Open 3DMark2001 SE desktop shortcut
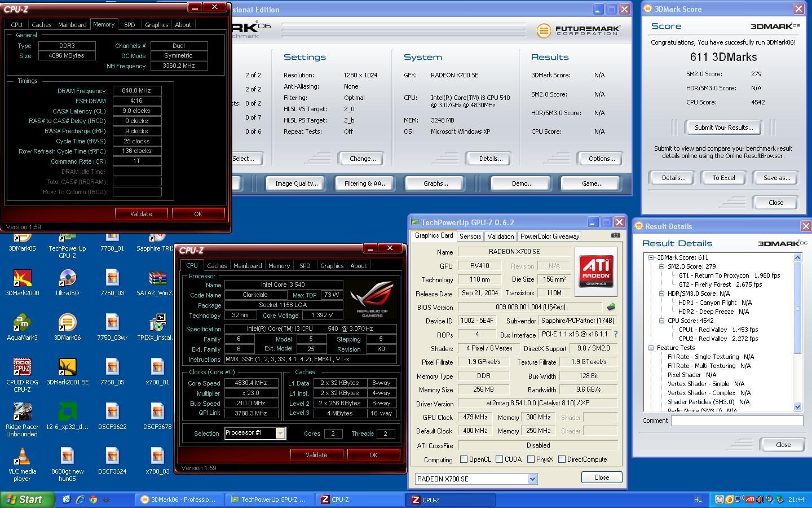Screen dimensions: 812x508 [67, 371]
